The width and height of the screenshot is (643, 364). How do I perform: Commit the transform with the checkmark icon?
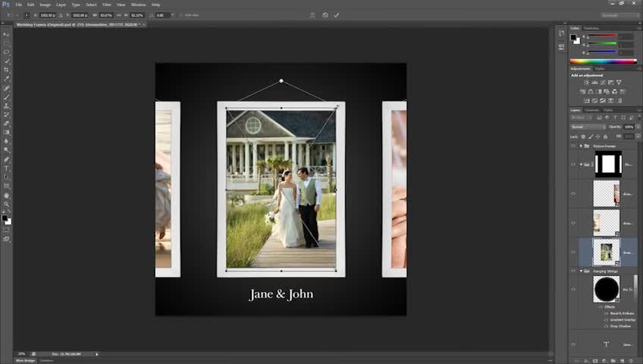tap(336, 15)
